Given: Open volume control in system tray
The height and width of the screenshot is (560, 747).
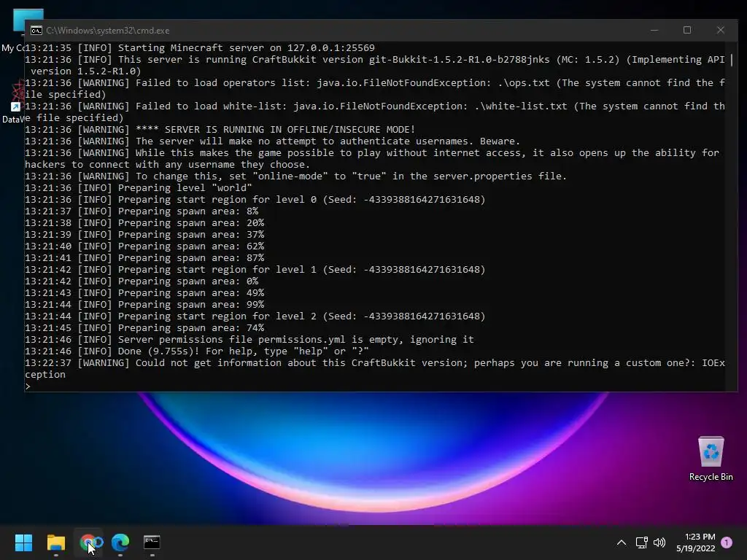Looking at the screenshot, I should click(x=659, y=542).
